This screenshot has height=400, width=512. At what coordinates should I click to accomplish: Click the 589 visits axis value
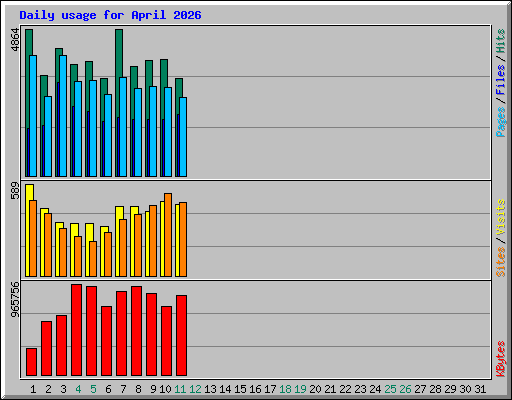tap(15, 190)
